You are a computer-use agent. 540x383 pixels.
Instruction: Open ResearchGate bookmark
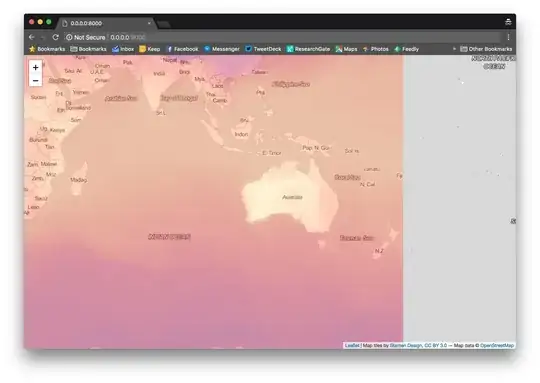pyautogui.click(x=309, y=49)
